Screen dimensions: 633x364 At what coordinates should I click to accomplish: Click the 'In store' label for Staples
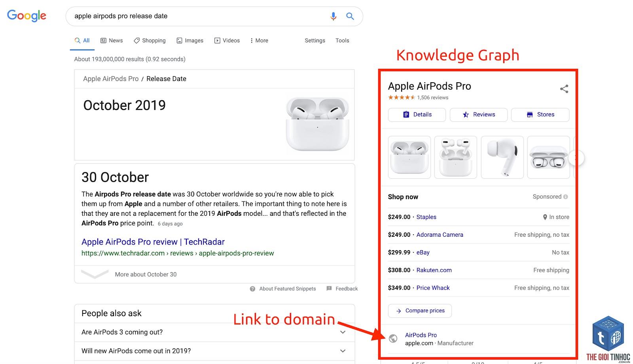[559, 217]
